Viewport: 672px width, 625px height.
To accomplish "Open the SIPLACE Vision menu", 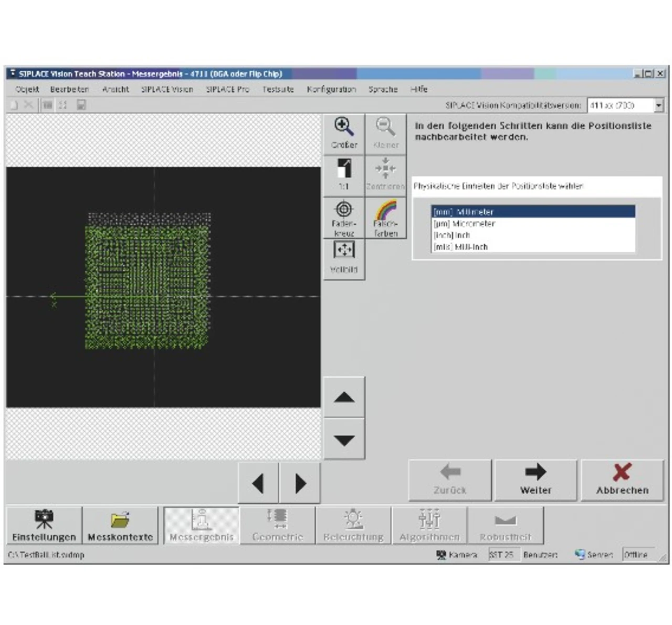I will pyautogui.click(x=167, y=89).
